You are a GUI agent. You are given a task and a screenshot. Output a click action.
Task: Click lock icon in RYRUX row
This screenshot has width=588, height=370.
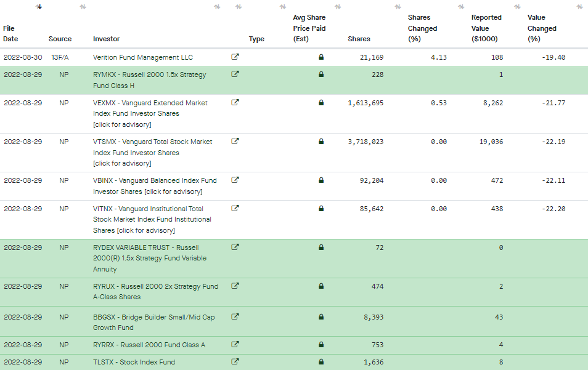pyautogui.click(x=321, y=286)
